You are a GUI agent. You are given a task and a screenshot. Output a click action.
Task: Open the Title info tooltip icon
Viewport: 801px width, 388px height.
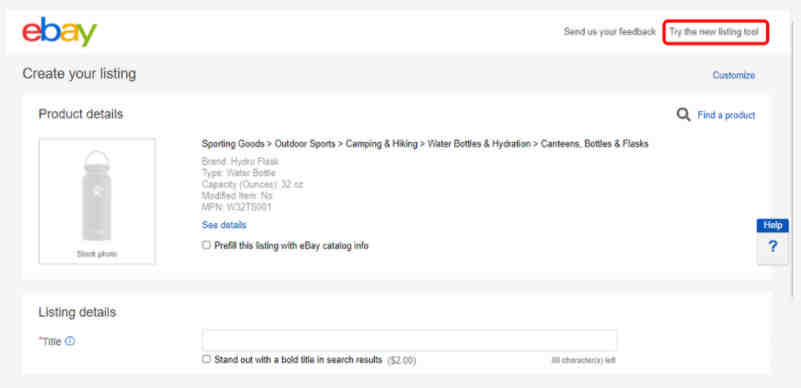(x=70, y=341)
